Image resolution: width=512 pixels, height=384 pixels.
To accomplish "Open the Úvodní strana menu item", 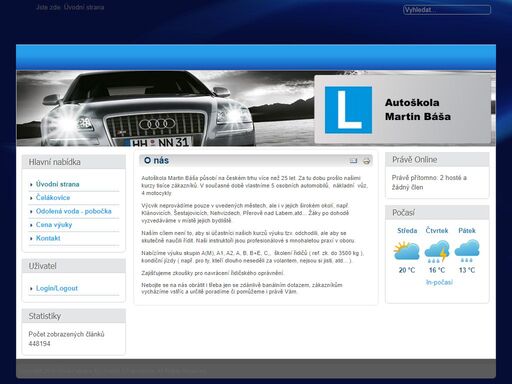I will click(57, 184).
